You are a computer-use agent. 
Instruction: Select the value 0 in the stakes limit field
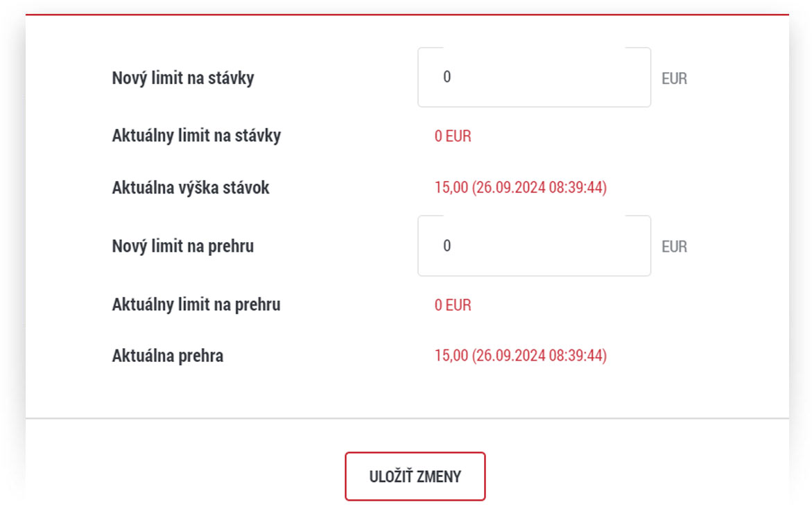(448, 76)
